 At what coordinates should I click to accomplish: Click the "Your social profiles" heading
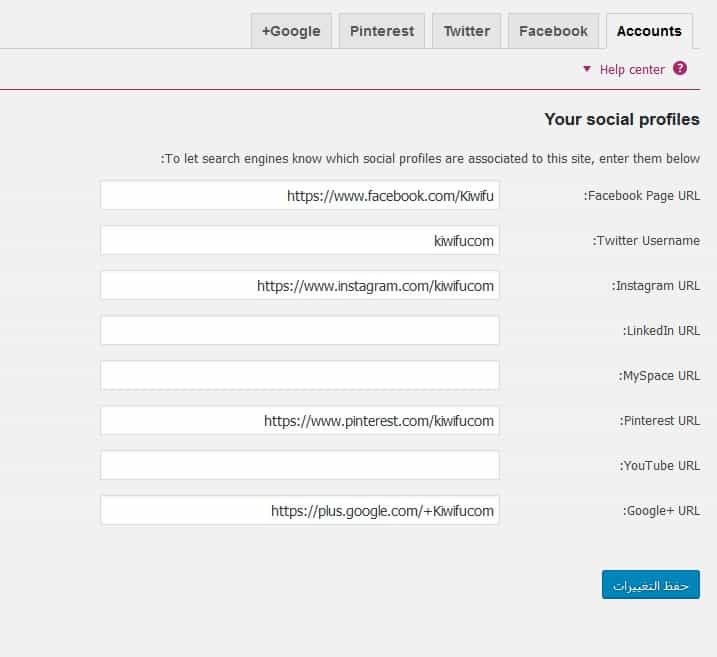point(621,119)
